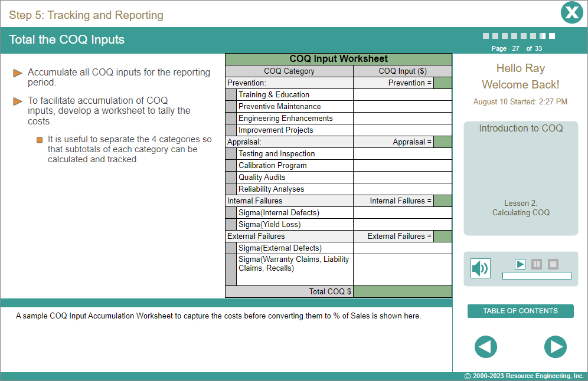588x381 pixels.
Task: Click the Quality Audits worksheet row
Action: (262, 177)
